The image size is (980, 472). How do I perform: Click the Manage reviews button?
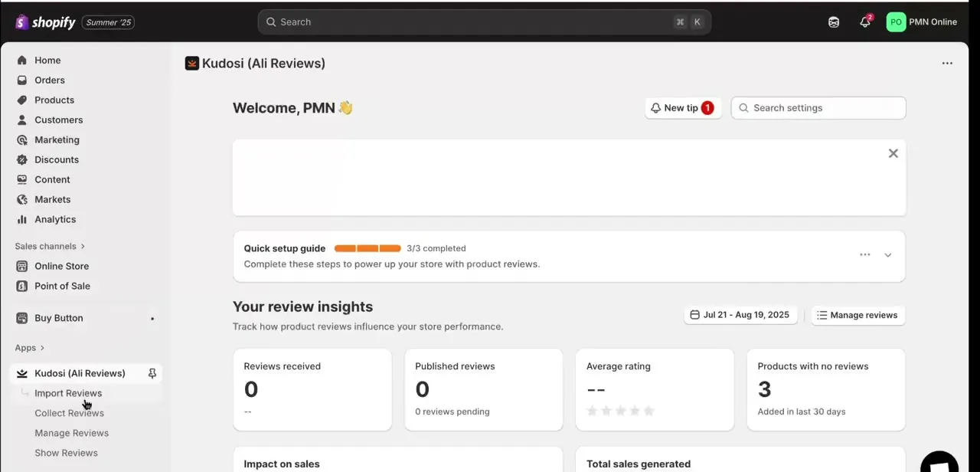(857, 315)
